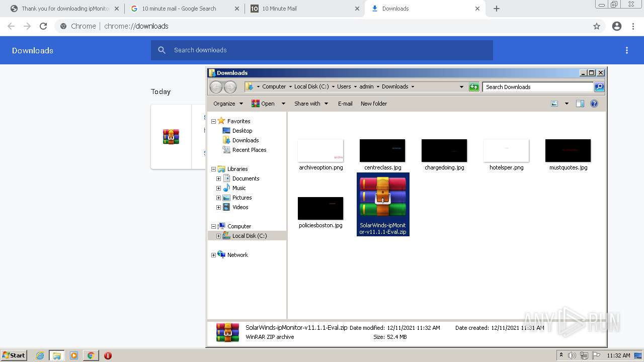Expand the Music library node
This screenshot has width=644, height=362.
218,188
